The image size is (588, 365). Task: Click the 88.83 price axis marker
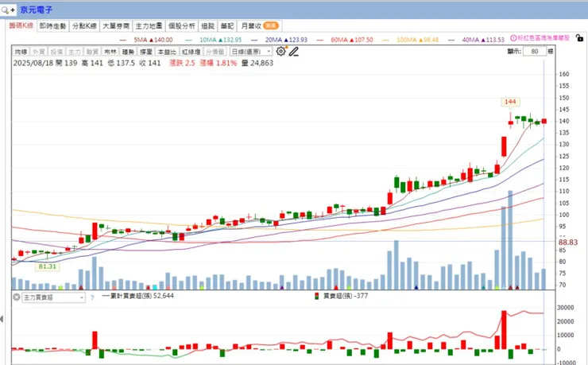point(568,243)
